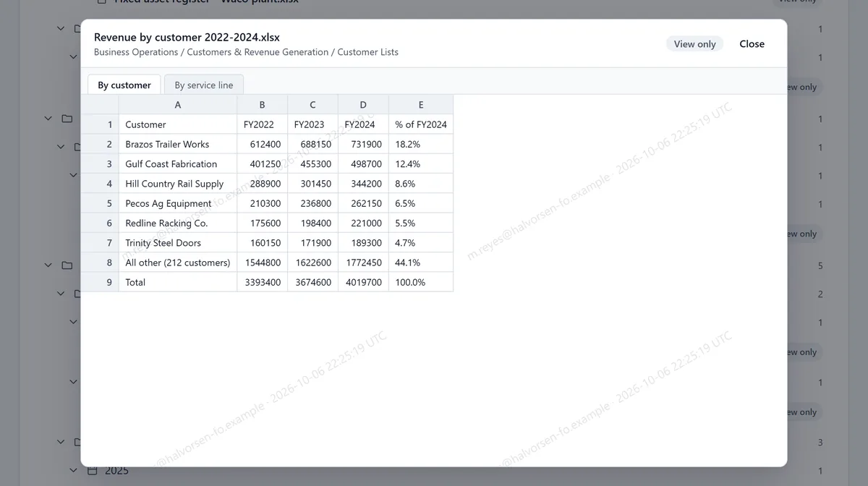Click the % of FY2024 header cell

[x=421, y=124]
